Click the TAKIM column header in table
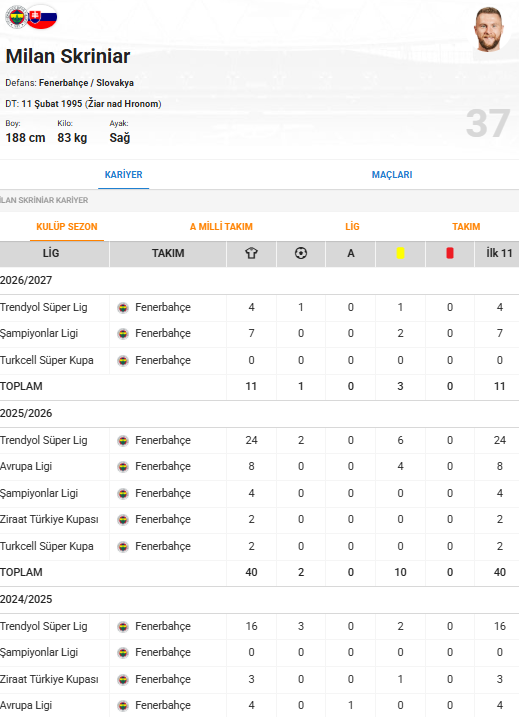Image resolution: width=519 pixels, height=717 pixels. tap(168, 253)
